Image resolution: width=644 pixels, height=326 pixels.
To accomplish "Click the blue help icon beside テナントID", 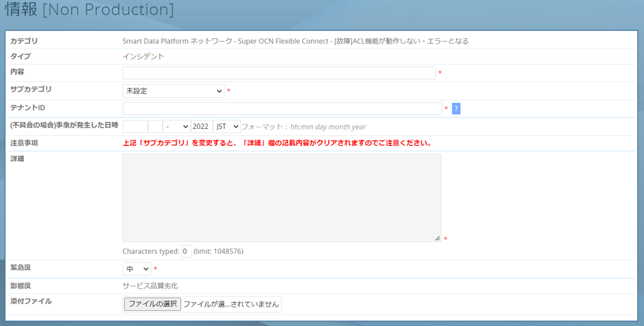I will 456,108.
